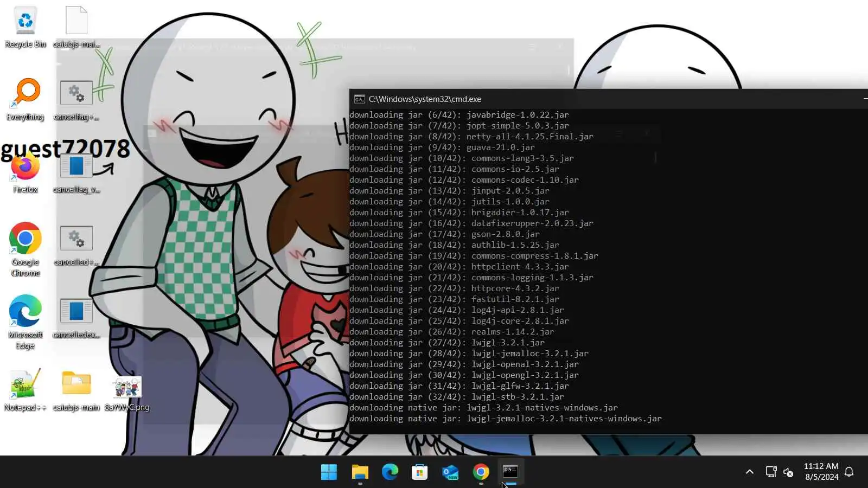Click the brigadier-1.0.17.jar line

click(459, 213)
